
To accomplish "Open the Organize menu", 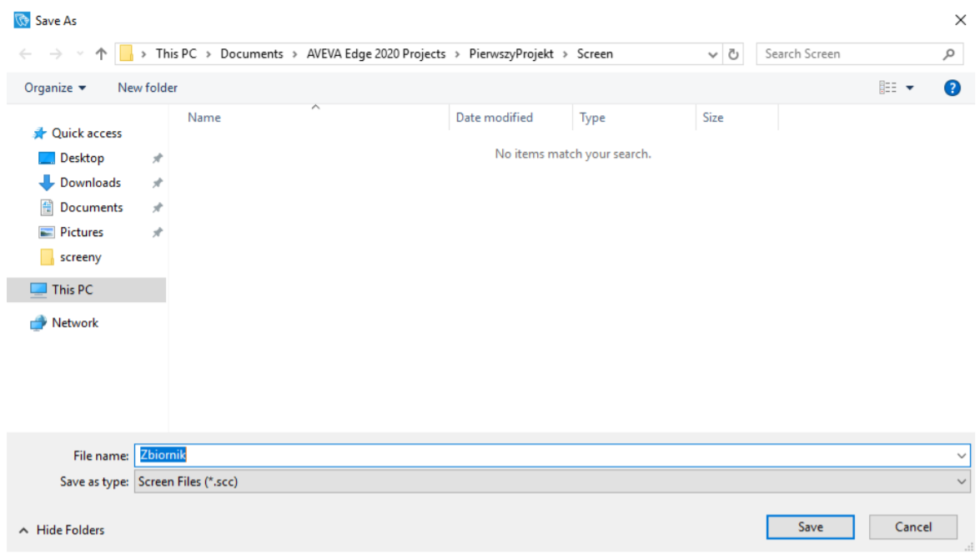I will pyautogui.click(x=55, y=88).
